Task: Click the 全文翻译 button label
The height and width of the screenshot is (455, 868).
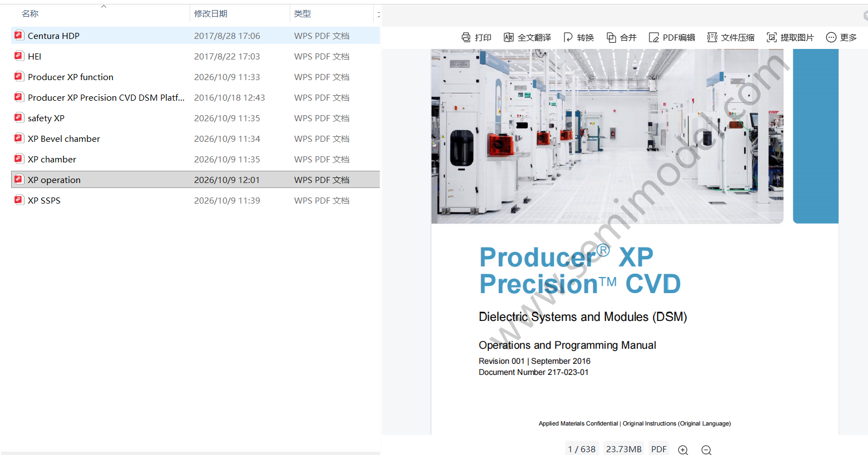Action: click(x=534, y=37)
